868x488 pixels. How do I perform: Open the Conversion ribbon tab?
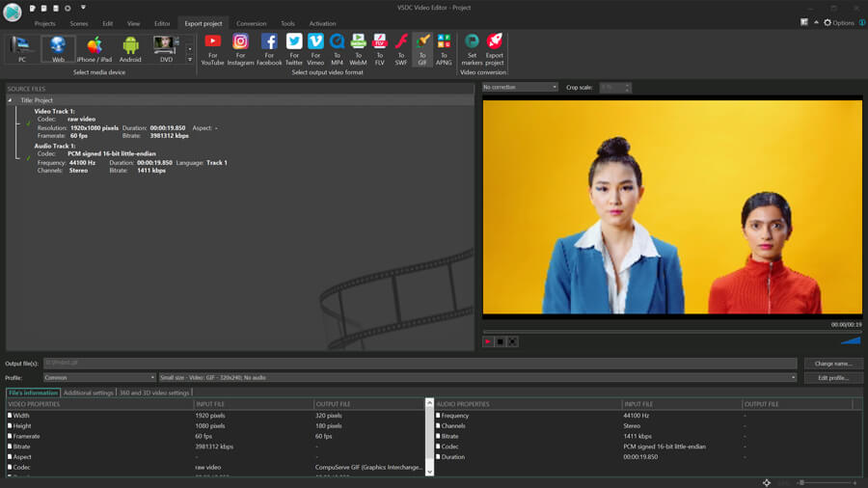coord(252,24)
